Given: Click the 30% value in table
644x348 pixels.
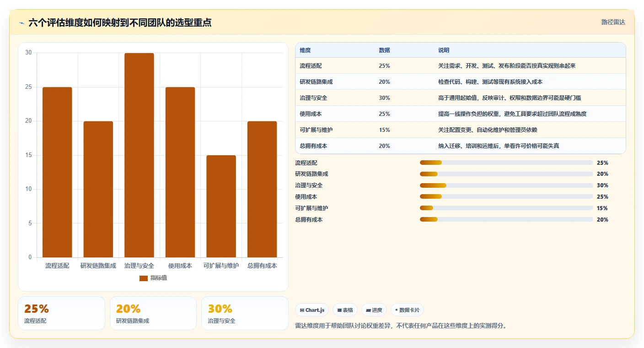Looking at the screenshot, I should [384, 98].
